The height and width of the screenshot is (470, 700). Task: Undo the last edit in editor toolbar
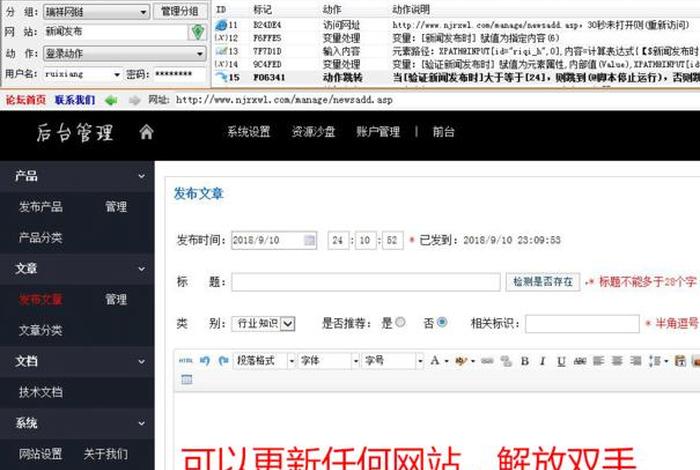click(205, 361)
